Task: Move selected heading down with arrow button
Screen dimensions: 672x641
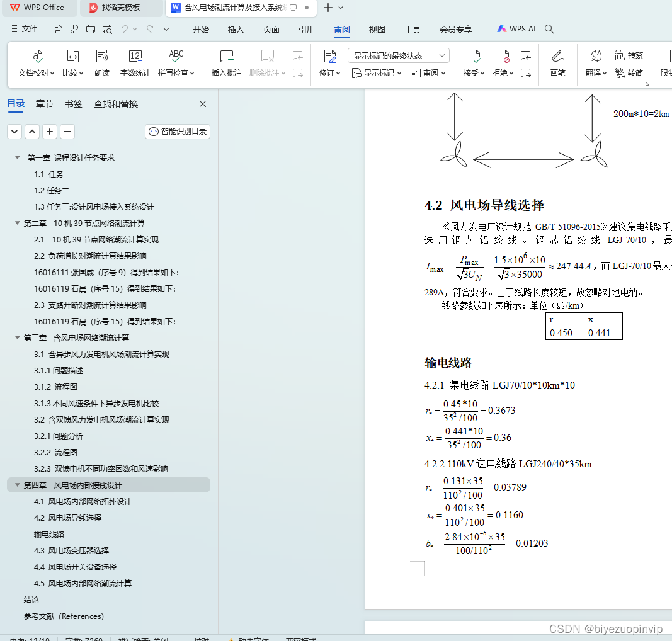Action: (x=14, y=132)
